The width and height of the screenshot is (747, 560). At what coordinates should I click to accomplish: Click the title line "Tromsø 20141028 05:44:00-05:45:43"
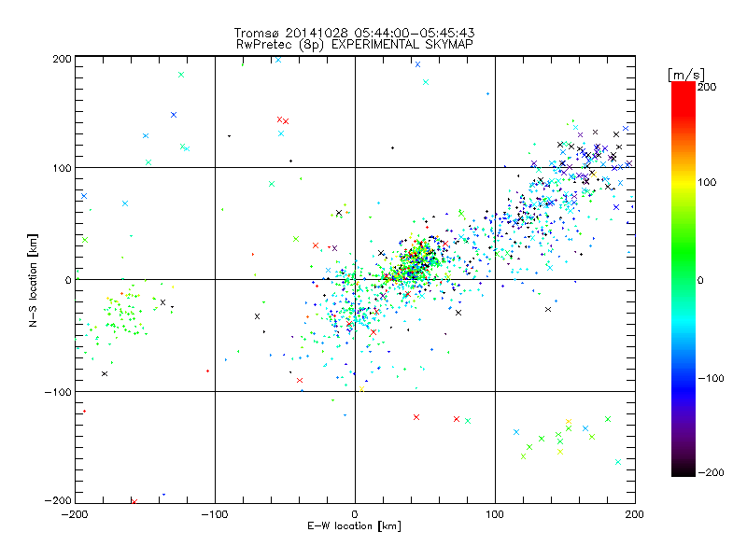click(354, 33)
